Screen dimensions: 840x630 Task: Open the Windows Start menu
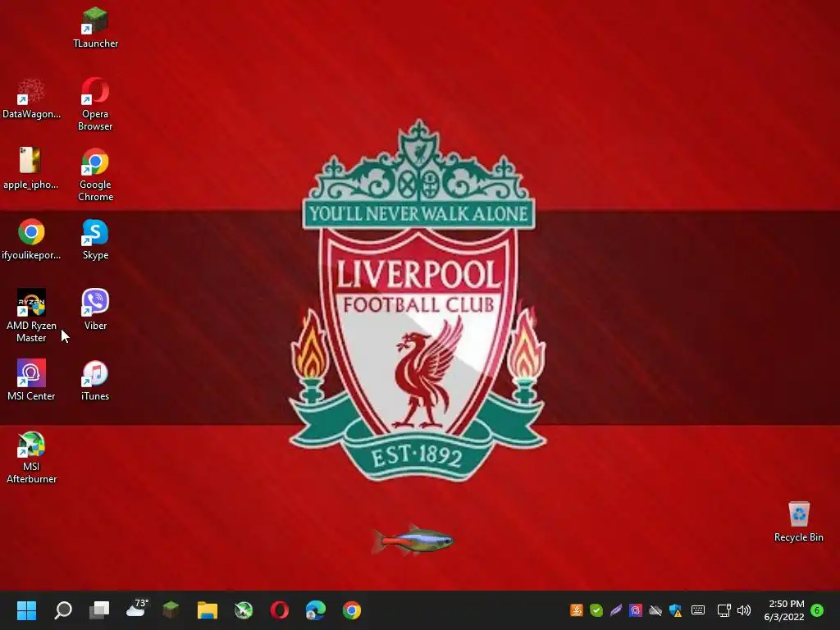coord(26,610)
